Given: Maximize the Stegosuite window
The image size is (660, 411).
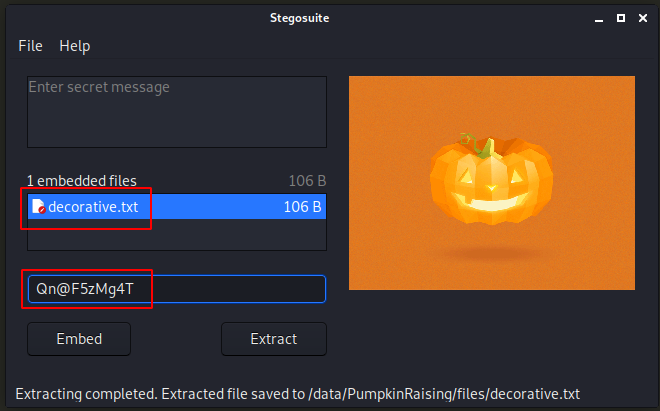Looking at the screenshot, I should (x=620, y=17).
